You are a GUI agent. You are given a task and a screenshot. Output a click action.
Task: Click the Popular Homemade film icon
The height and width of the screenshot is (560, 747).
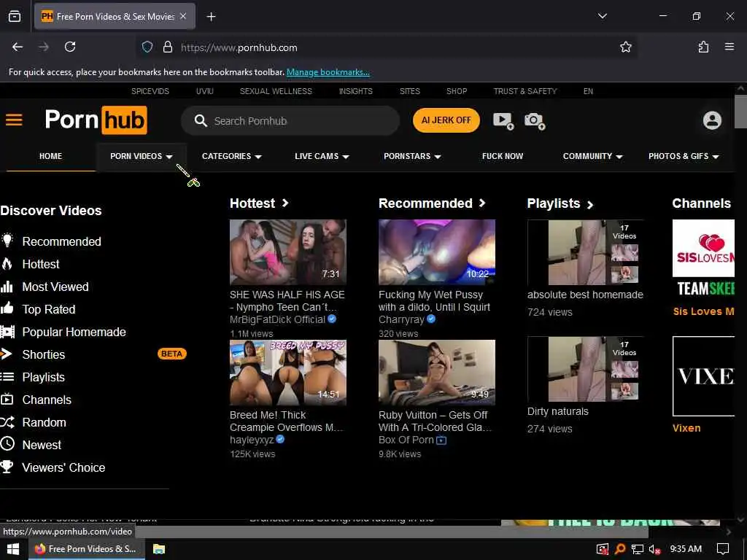(7, 332)
